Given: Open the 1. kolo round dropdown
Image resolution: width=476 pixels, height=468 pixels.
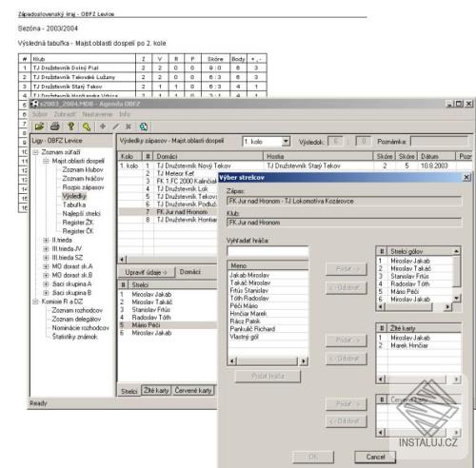Looking at the screenshot, I should point(286,142).
